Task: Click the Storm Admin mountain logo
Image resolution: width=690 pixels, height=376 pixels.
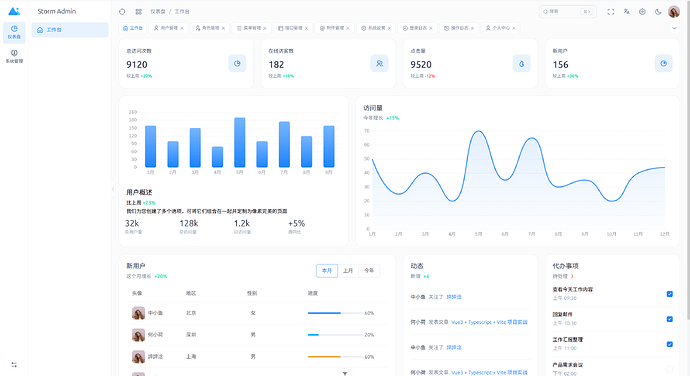Action: pos(14,11)
